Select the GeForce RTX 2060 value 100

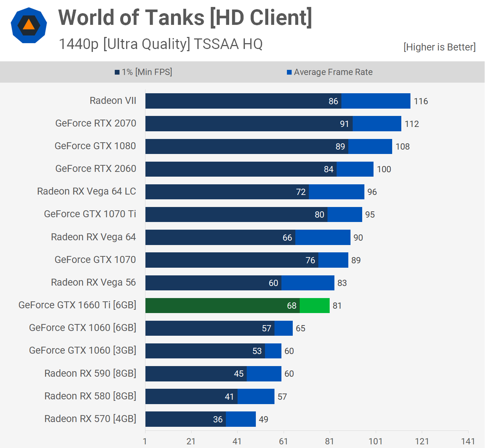[384, 169]
